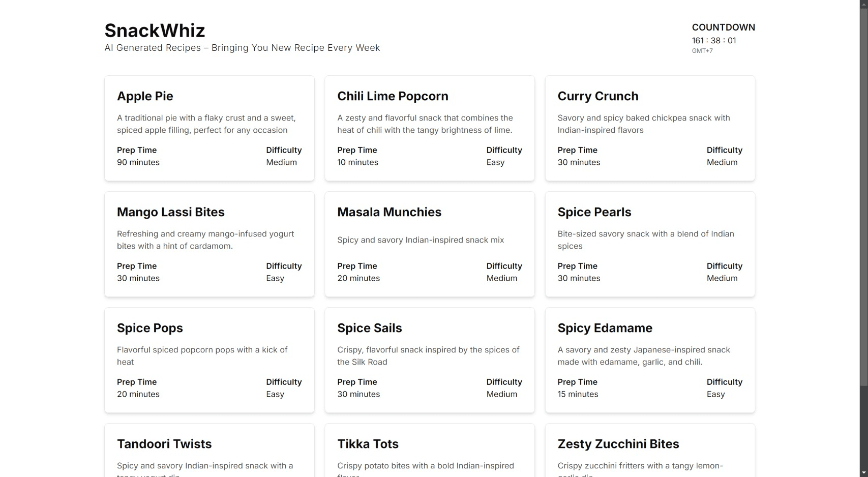View the Spice Pearls recipe
Screen dimensions: 868x477
[594, 213]
